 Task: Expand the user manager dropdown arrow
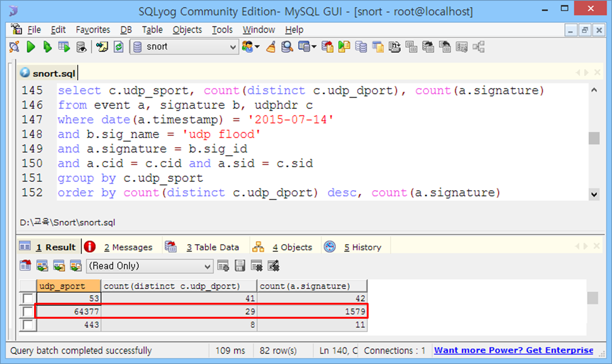pos(257,47)
